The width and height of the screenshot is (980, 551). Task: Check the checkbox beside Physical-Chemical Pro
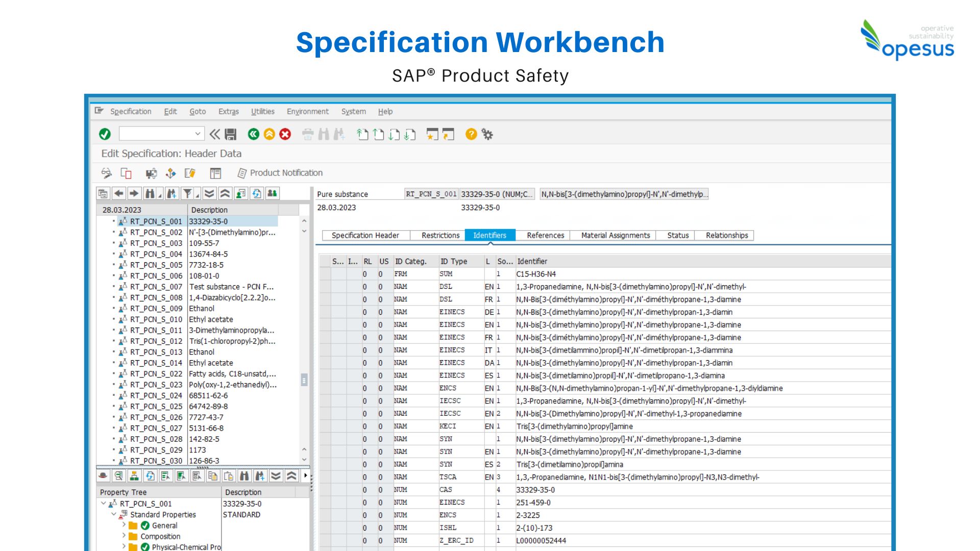(145, 548)
